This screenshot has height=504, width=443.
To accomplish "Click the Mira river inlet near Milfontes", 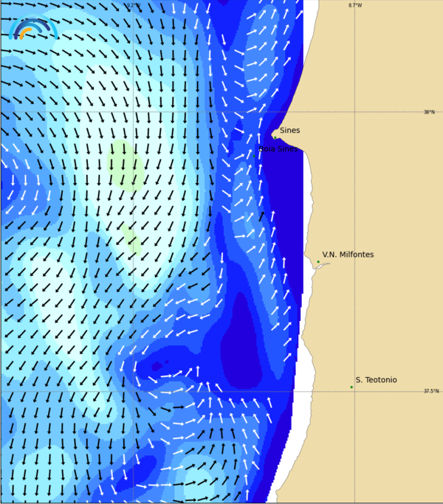I will (322, 266).
